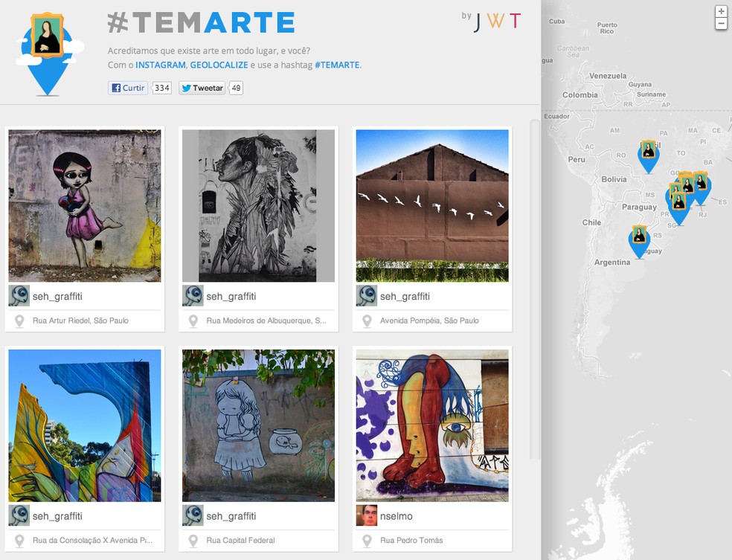Click the location pin next to Rua Pedro Tomás
The image size is (732, 560).
pyautogui.click(x=367, y=540)
